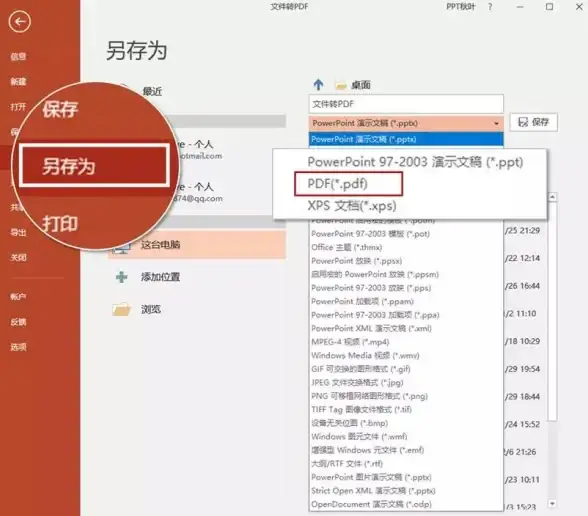Viewport: 588px width, 516px height.
Task: Choose 大纲/RTF 文件 (*.rtf)
Action: 347,464
